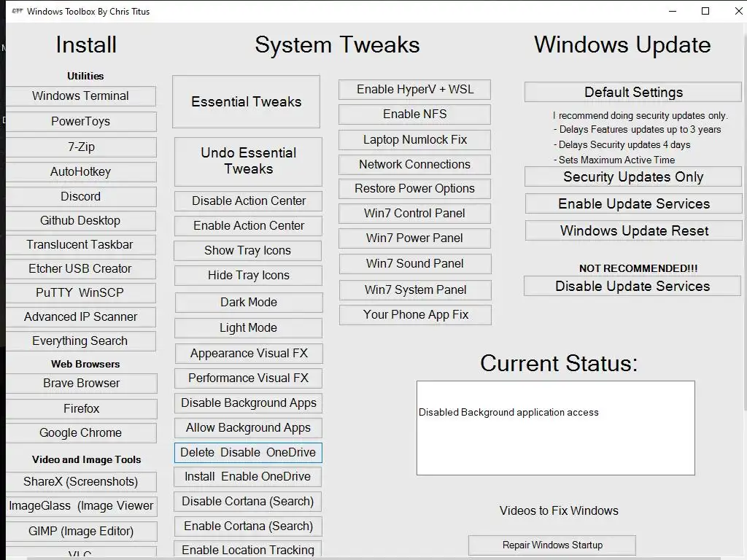Click the 'NOT RECOMMENDED!!!' warning label
The width and height of the screenshot is (747, 560).
click(638, 268)
